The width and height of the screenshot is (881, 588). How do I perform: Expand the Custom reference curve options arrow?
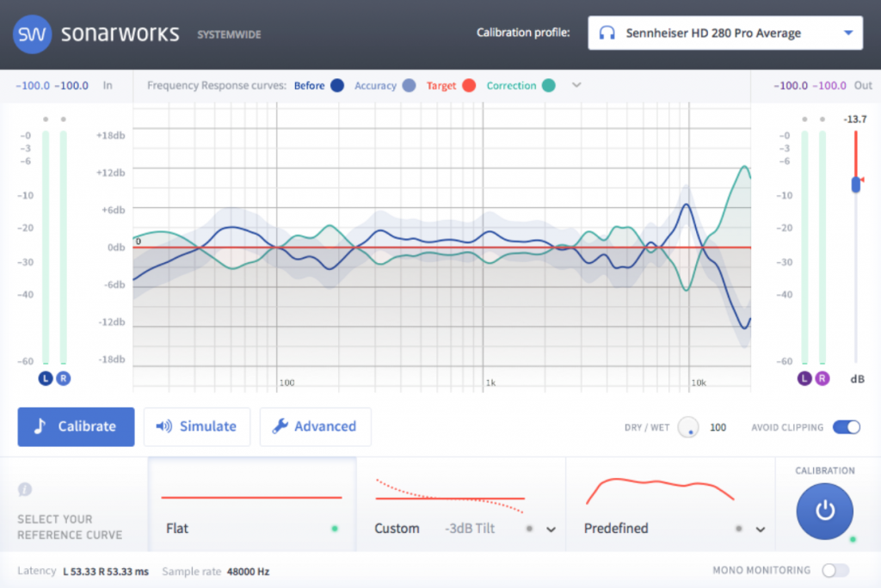coord(551,530)
